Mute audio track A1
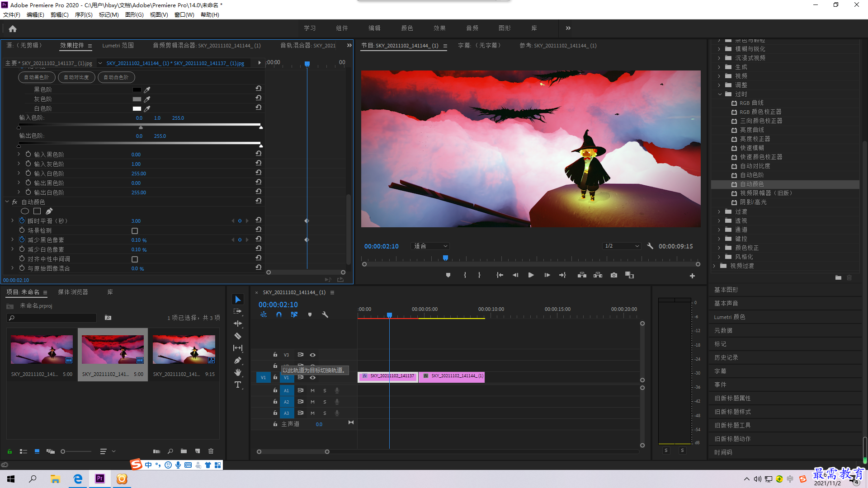 (312, 391)
